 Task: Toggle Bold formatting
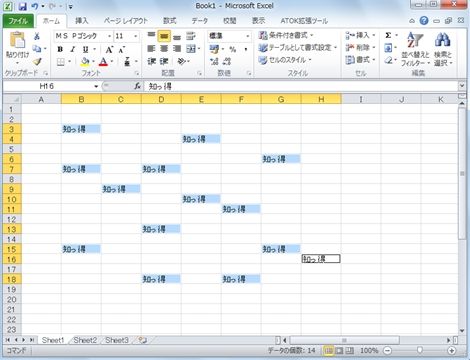pyautogui.click(x=60, y=49)
